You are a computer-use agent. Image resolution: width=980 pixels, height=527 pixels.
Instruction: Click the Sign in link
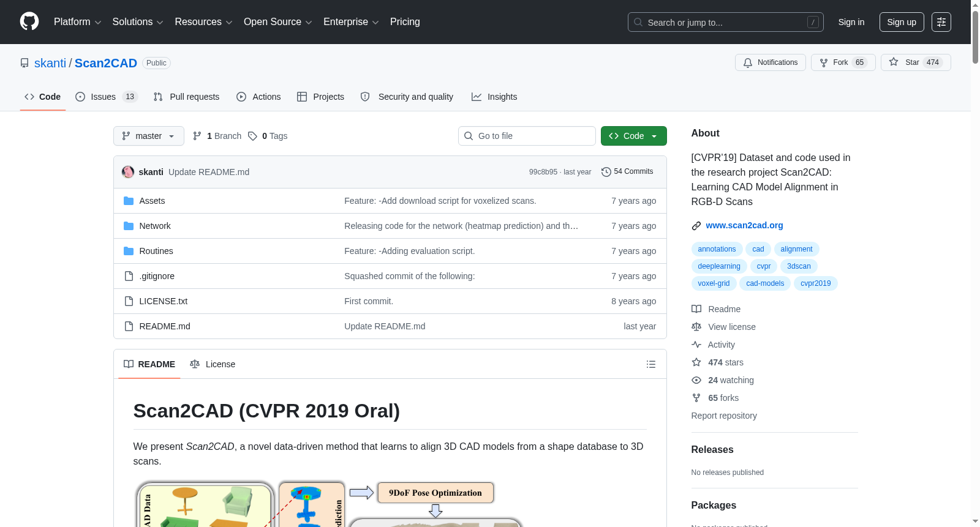click(851, 22)
